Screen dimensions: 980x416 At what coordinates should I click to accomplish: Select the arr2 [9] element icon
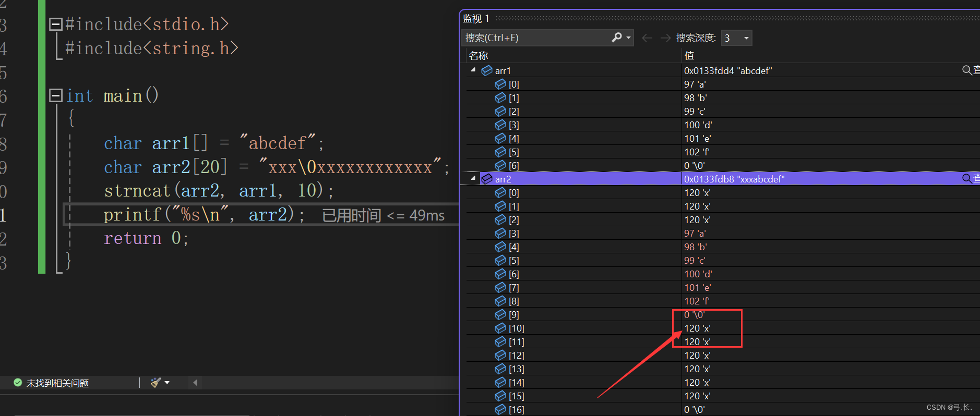point(500,314)
